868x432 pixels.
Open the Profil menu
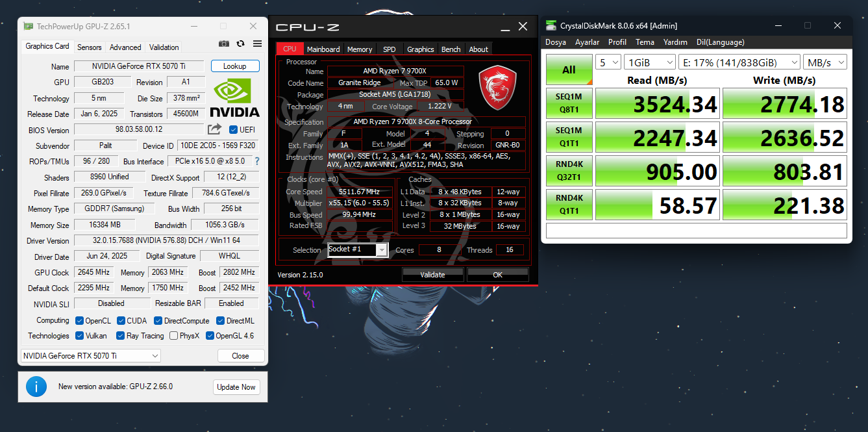coord(617,42)
